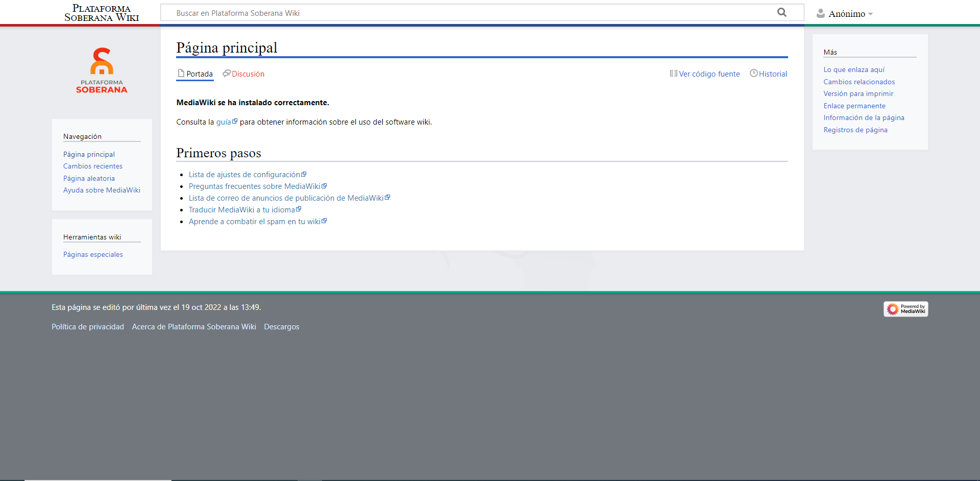Open Enlace permanente link

pyautogui.click(x=854, y=106)
